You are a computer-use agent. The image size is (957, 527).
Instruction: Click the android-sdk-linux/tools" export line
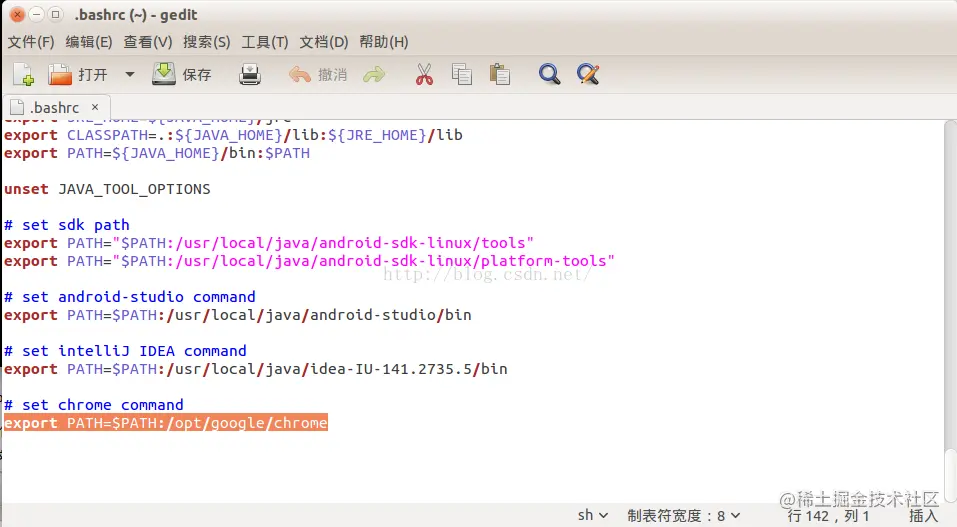click(x=269, y=243)
